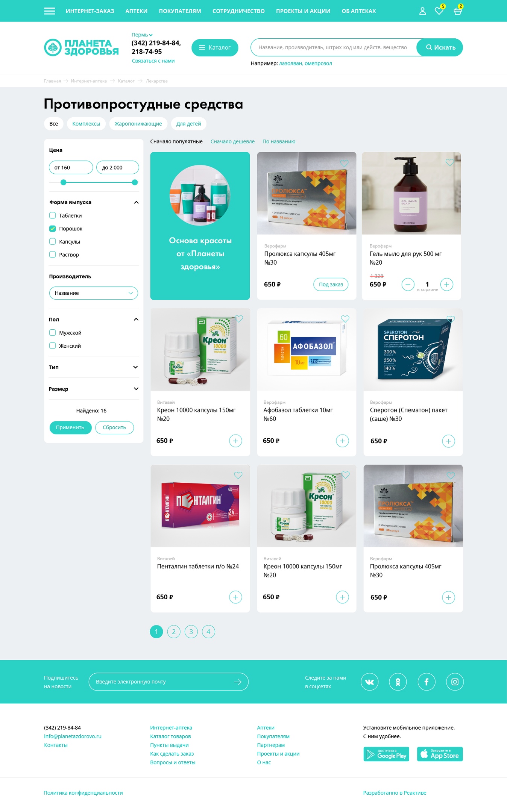Open the hamburger menu icon

click(x=49, y=11)
